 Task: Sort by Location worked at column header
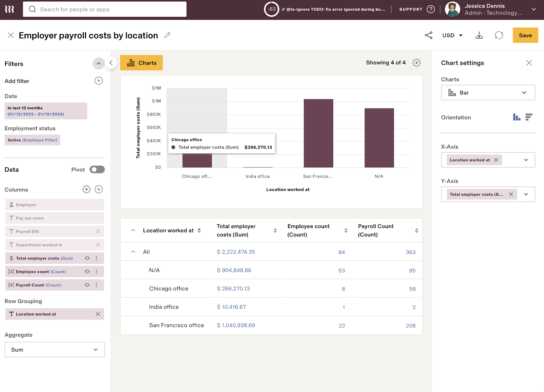(x=199, y=231)
